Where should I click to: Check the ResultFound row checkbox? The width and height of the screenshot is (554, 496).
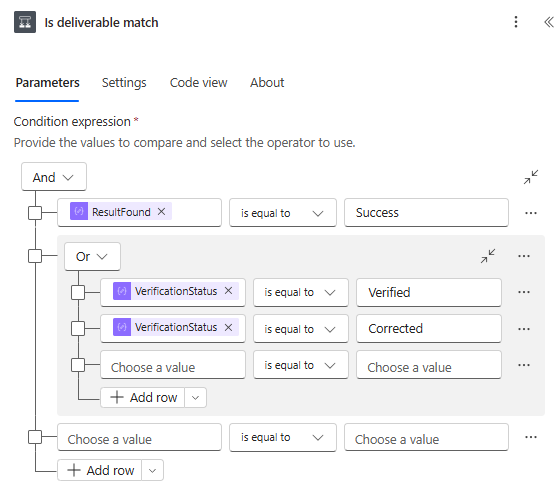pos(35,213)
